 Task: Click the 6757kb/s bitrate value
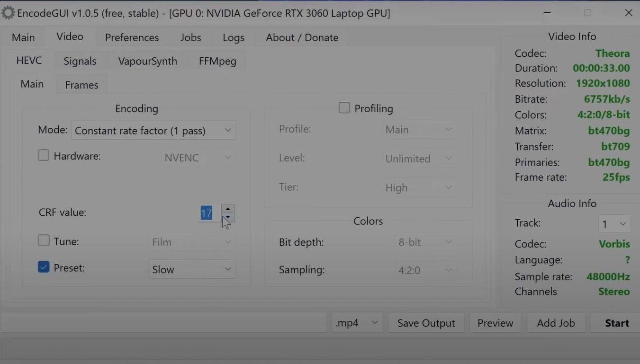[x=607, y=99]
